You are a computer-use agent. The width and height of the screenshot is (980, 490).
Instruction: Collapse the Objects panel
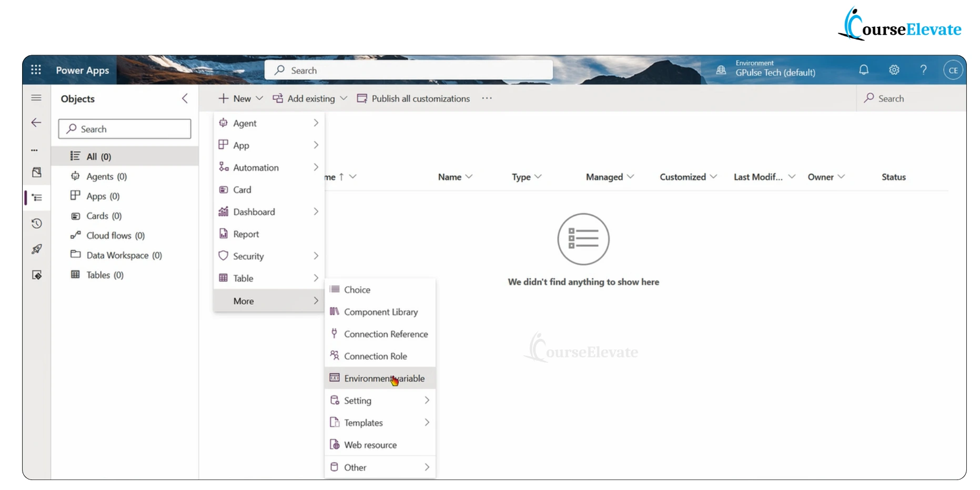coord(185,98)
